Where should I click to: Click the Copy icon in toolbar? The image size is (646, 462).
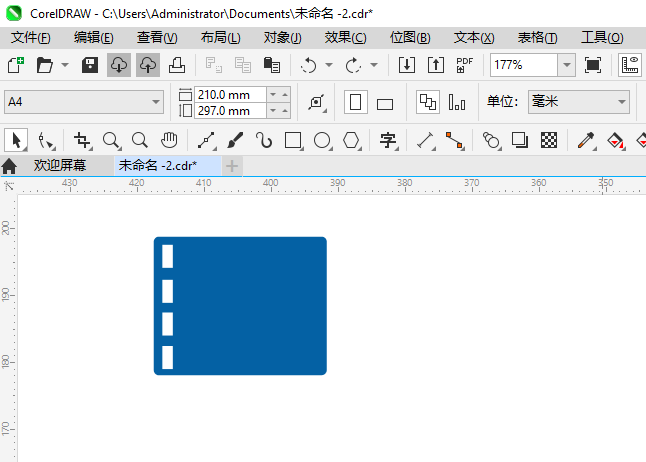(243, 65)
